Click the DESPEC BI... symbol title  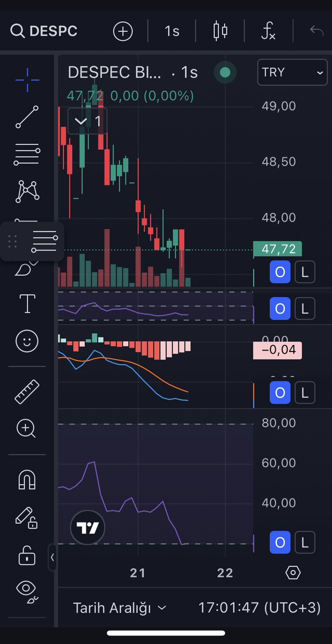(114, 72)
